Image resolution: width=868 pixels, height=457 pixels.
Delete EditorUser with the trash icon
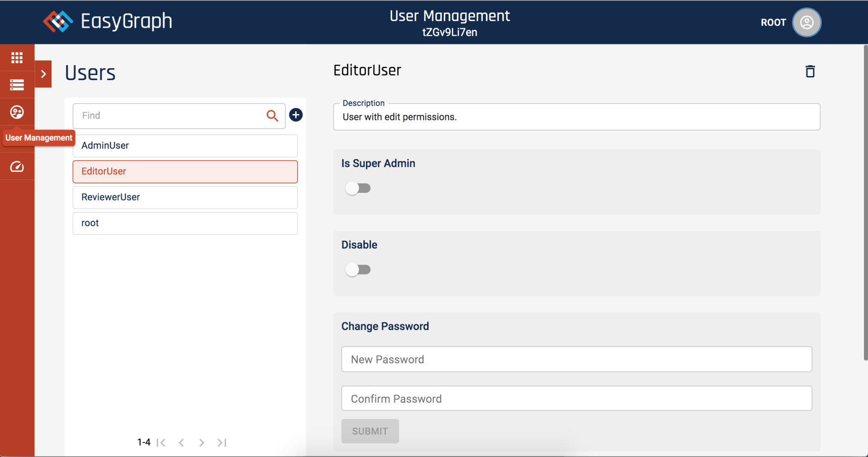pos(810,71)
